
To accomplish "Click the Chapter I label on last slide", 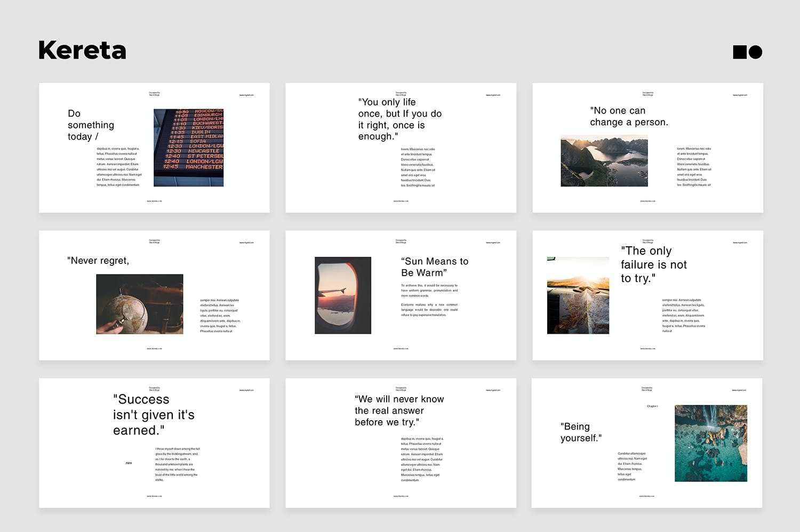I will [x=652, y=406].
